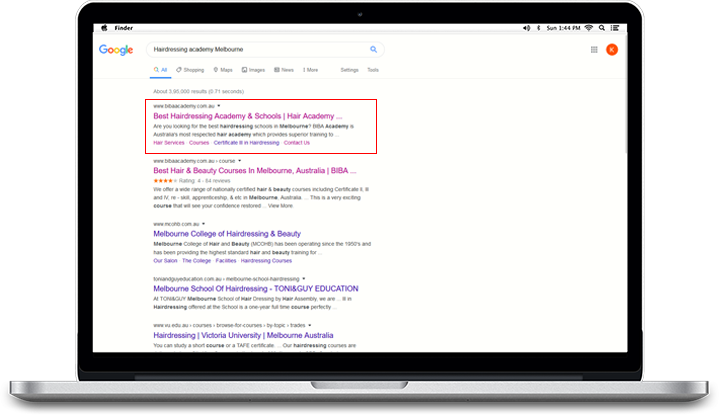Viewport: 719px width, 415px height.
Task: Click the www.mcohb.com.au URL text
Action: (x=176, y=224)
